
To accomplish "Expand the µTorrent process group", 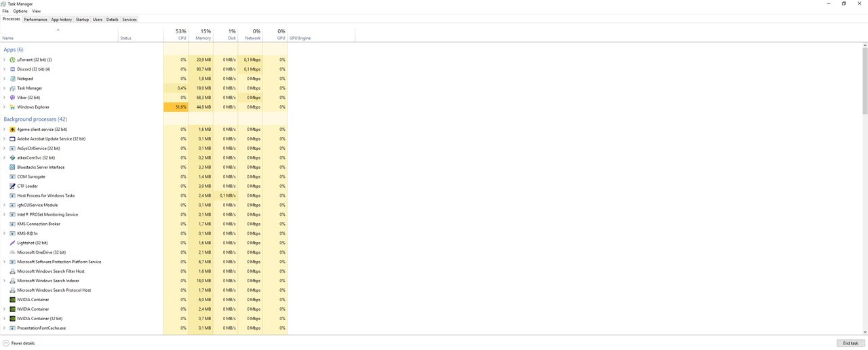I will coord(4,60).
